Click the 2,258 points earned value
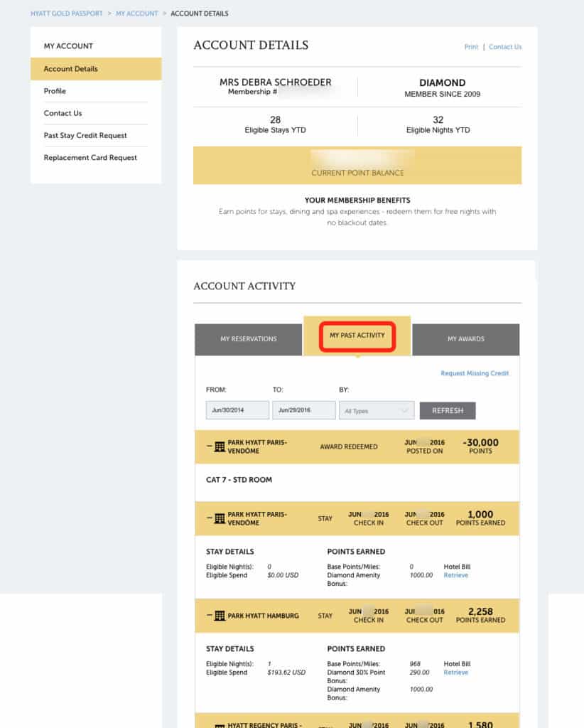This screenshot has width=584, height=728. [x=480, y=611]
